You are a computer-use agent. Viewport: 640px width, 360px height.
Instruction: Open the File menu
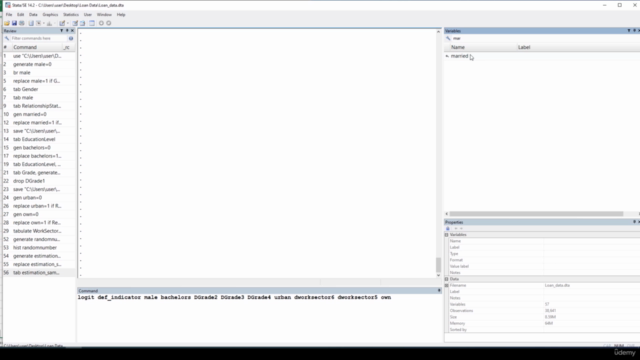tap(9, 15)
